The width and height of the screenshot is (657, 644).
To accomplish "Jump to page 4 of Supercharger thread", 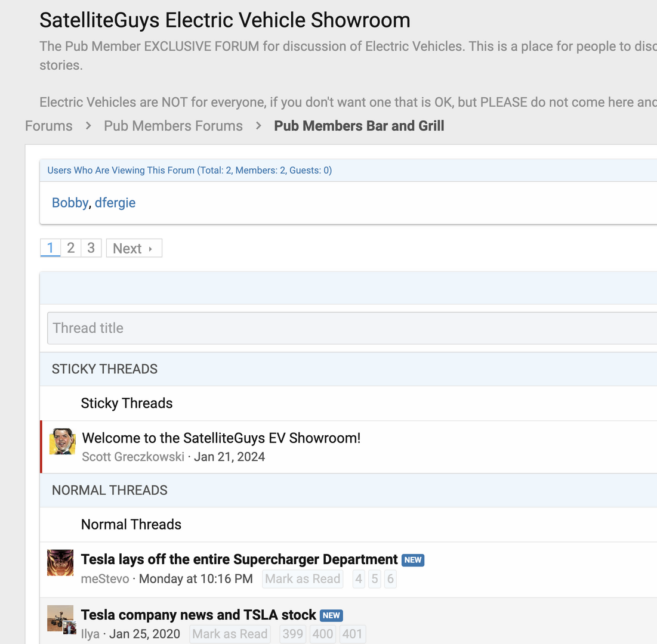I will (359, 578).
